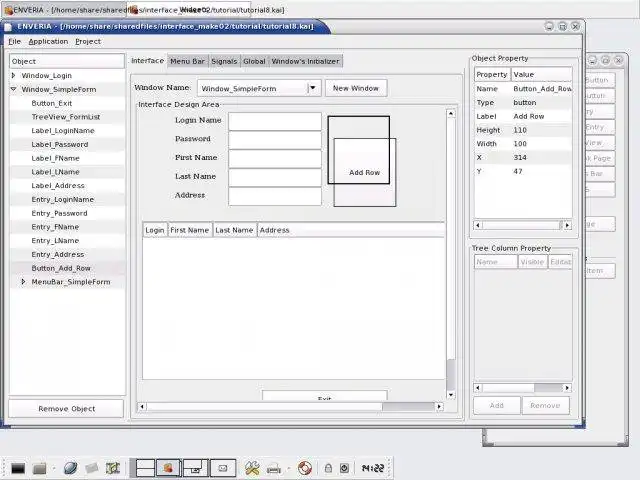Click the Last Name entry field
The width and height of the screenshot is (640, 480).
pyautogui.click(x=275, y=178)
